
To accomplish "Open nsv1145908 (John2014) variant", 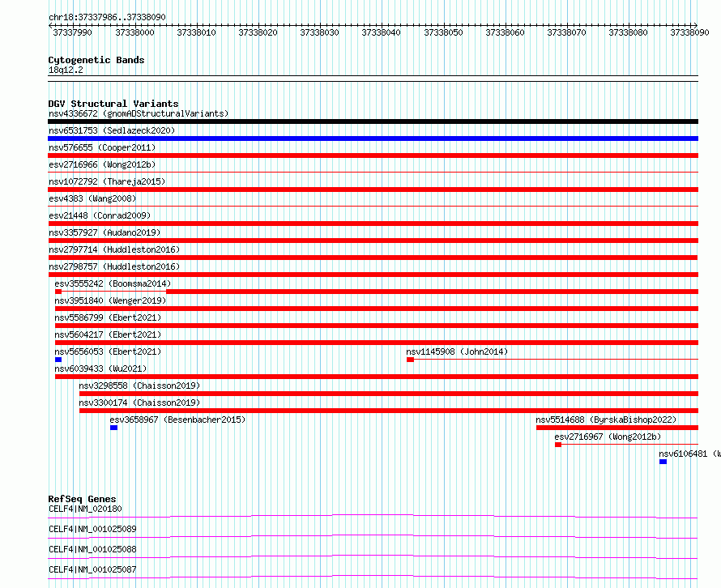I will pyautogui.click(x=457, y=352).
